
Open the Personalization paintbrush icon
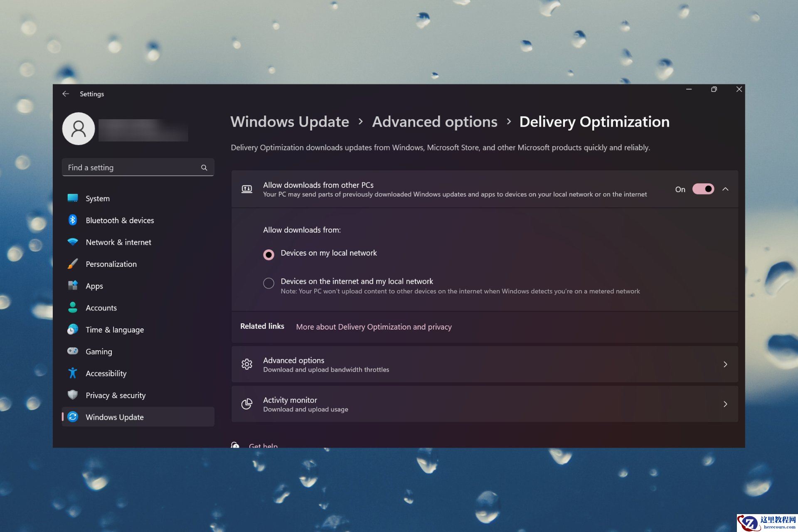point(73,264)
